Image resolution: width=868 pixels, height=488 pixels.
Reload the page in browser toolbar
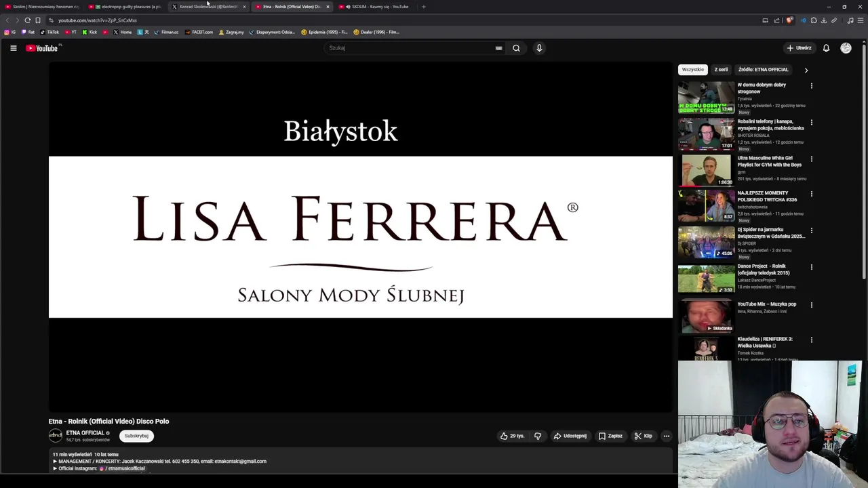[x=28, y=20]
